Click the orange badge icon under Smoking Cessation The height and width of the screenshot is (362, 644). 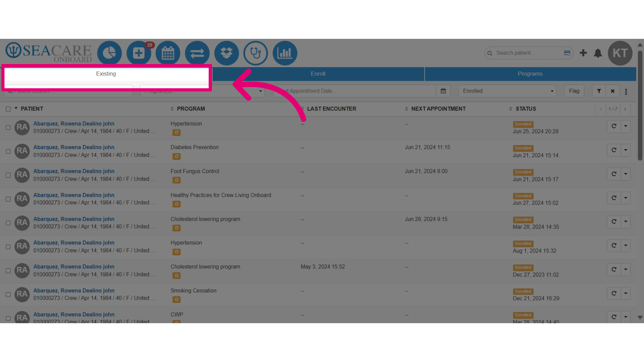(176, 300)
